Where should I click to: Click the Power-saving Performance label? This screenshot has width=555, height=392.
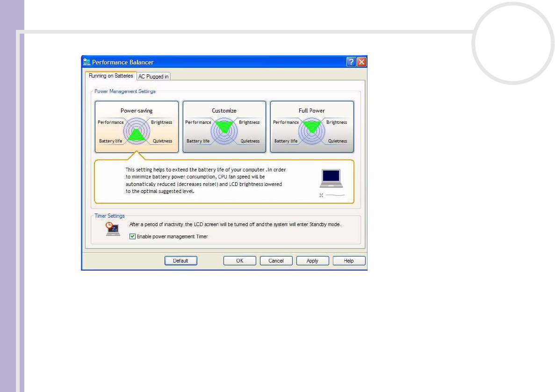pyautogui.click(x=111, y=122)
